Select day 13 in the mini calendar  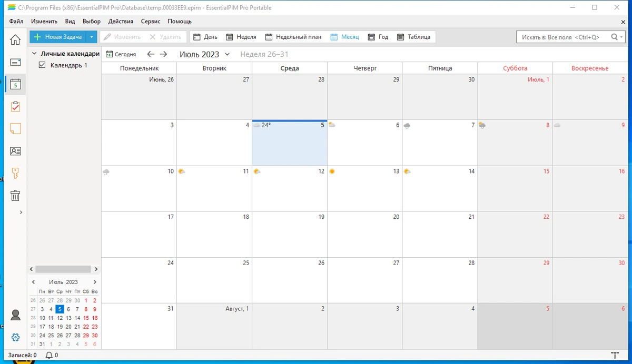pos(68,318)
